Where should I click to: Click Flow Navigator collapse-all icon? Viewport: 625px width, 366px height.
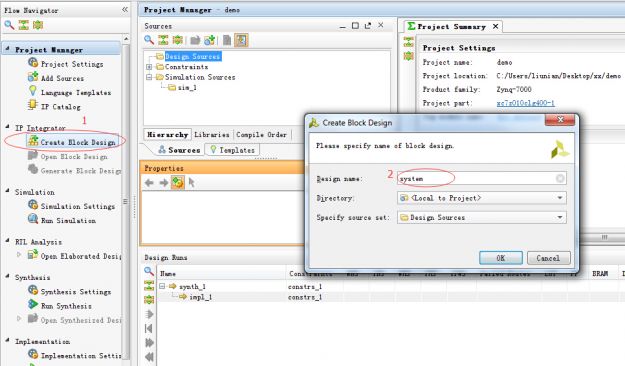[38, 25]
